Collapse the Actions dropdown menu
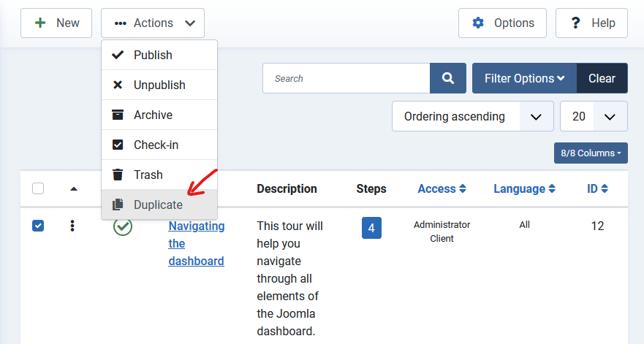The width and height of the screenshot is (644, 344). point(153,23)
